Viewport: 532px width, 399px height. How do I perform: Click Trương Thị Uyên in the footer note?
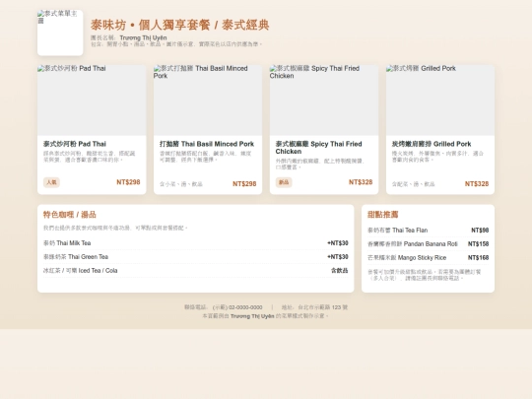[252, 316]
